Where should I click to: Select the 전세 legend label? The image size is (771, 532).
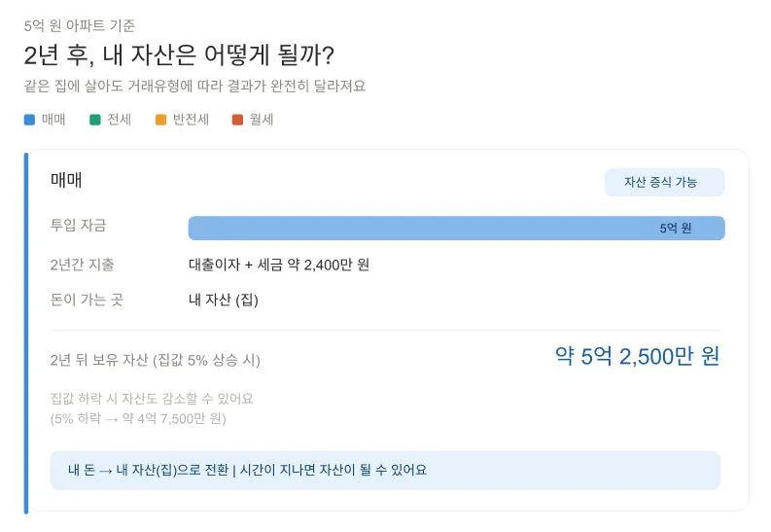coord(119,120)
